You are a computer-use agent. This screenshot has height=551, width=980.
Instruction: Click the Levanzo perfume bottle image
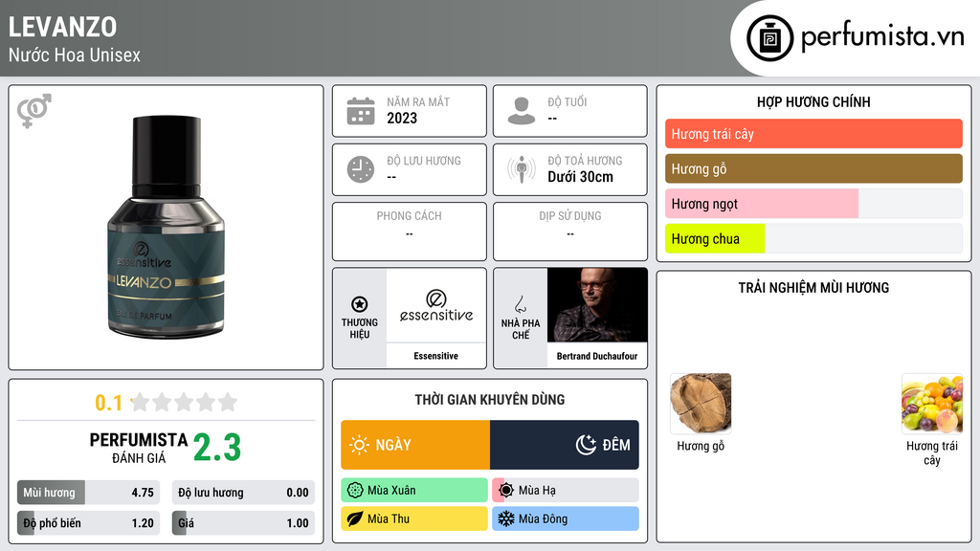pos(166,228)
